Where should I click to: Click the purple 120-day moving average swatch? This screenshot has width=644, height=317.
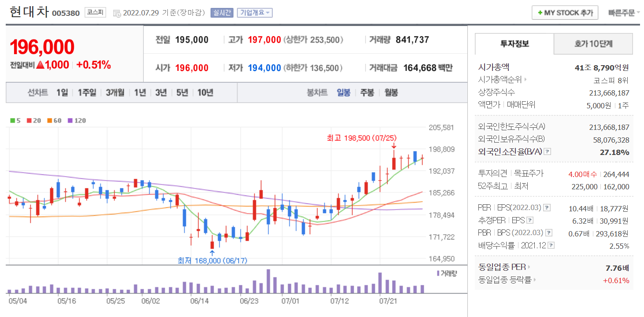pos(70,120)
